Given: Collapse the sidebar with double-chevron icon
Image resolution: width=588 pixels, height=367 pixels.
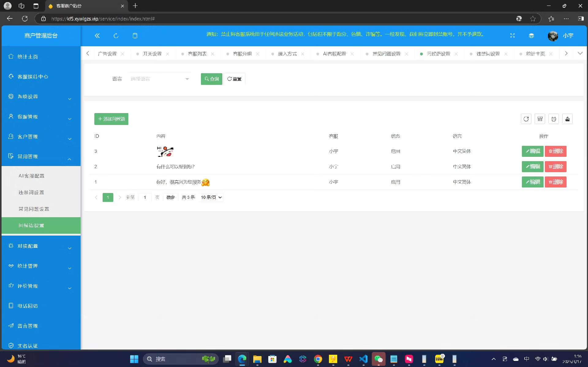Looking at the screenshot, I should (97, 36).
